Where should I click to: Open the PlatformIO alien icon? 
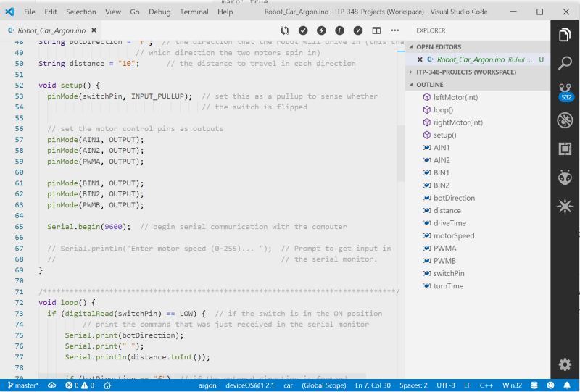point(565,178)
